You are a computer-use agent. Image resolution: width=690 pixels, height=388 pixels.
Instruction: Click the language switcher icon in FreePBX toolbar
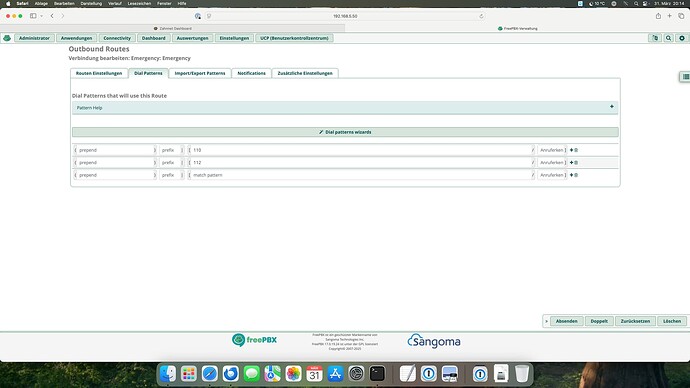click(x=655, y=38)
